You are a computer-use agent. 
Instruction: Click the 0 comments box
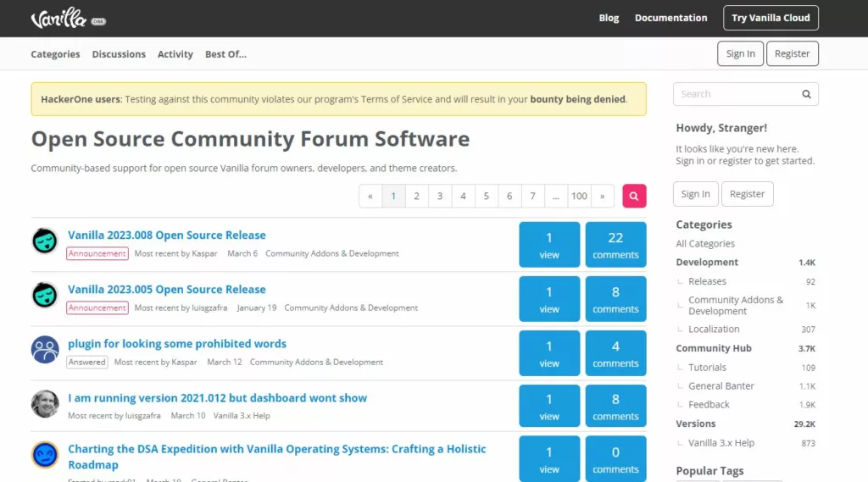coord(615,459)
